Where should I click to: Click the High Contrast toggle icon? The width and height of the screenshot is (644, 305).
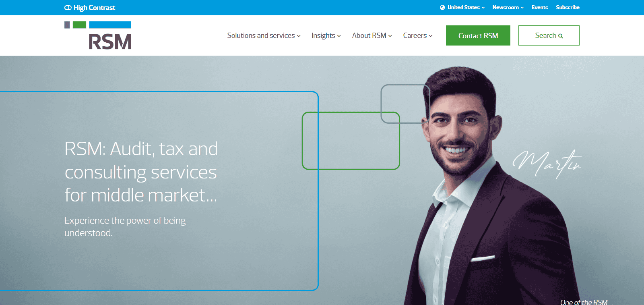[x=68, y=8]
